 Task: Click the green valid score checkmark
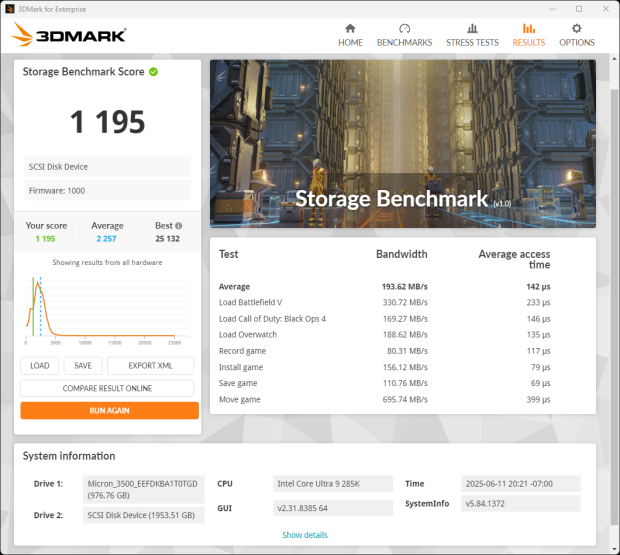(153, 72)
